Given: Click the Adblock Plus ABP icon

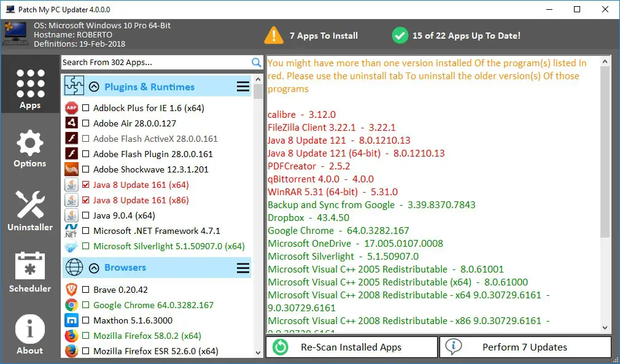Looking at the screenshot, I should click(72, 108).
